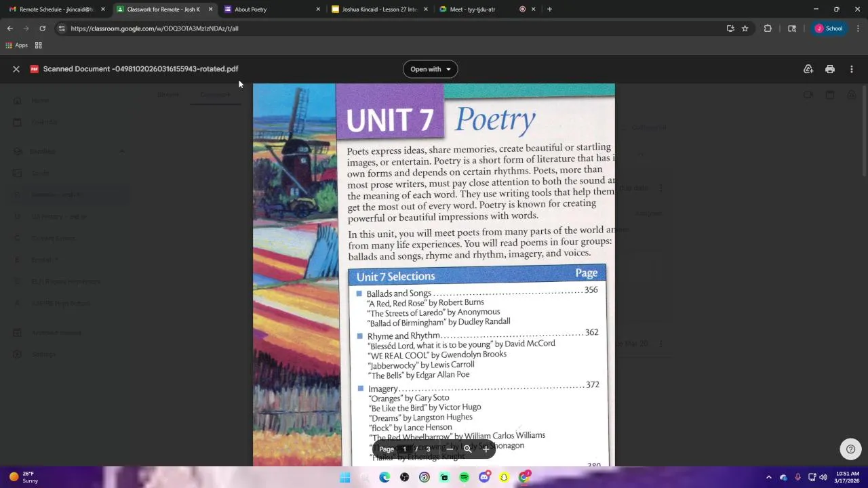Open the viewer's more actions menu

point(852,69)
